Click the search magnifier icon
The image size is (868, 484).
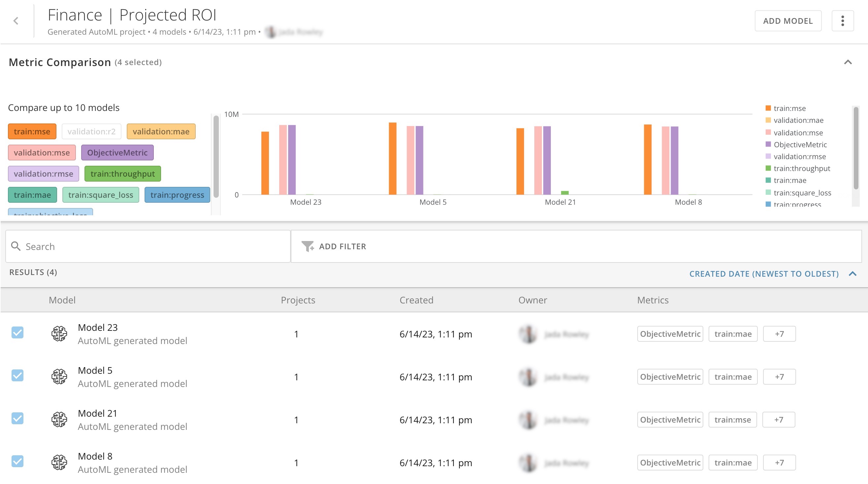pyautogui.click(x=16, y=246)
